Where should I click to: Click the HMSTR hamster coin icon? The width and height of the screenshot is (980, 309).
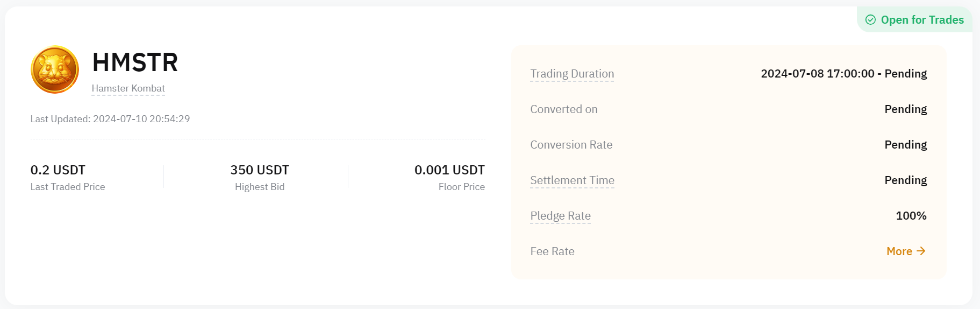pyautogui.click(x=55, y=69)
